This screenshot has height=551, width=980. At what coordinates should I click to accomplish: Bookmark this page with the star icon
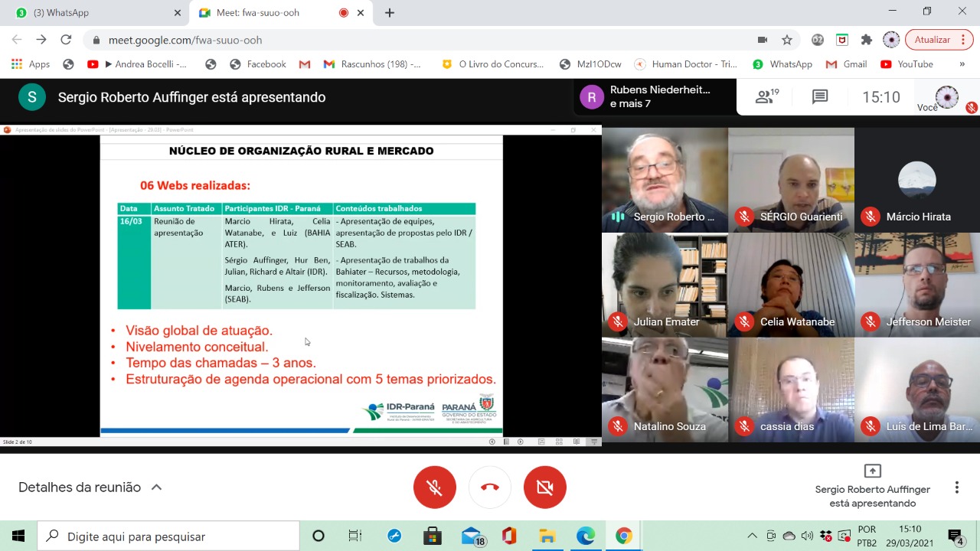tap(786, 40)
